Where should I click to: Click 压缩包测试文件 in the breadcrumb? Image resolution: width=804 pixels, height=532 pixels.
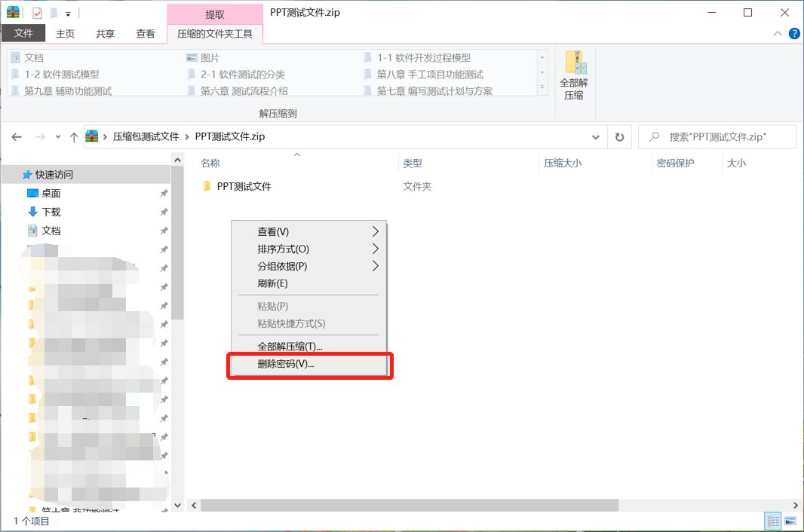(x=146, y=136)
